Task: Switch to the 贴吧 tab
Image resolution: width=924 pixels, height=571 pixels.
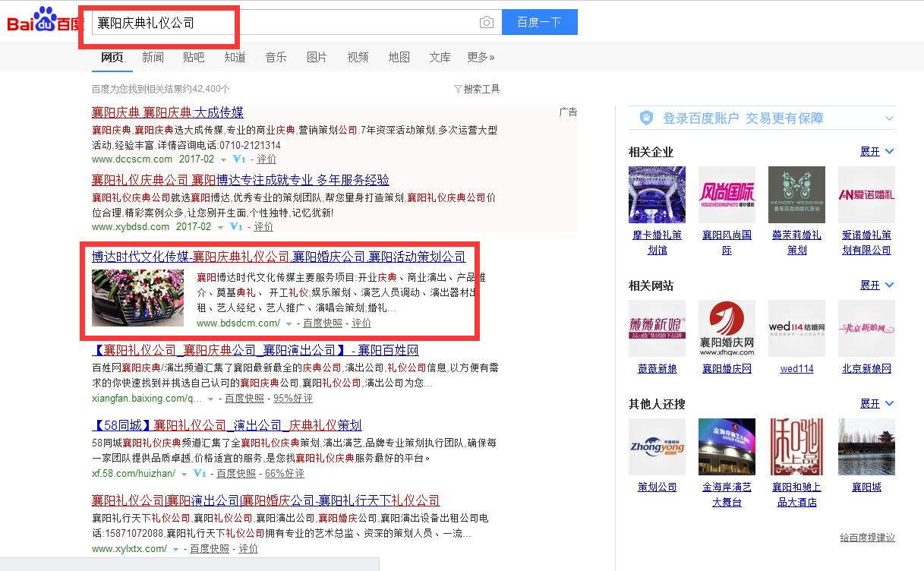Action: (x=194, y=57)
